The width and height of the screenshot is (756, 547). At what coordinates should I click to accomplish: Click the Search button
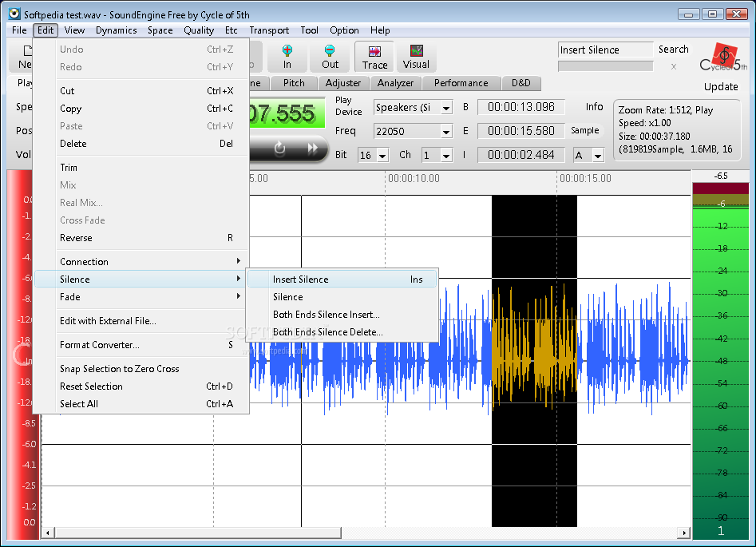pos(674,50)
